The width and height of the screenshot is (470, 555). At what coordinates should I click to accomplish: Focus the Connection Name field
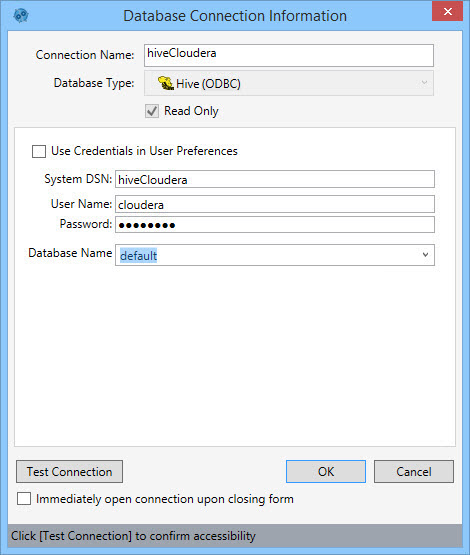point(288,55)
